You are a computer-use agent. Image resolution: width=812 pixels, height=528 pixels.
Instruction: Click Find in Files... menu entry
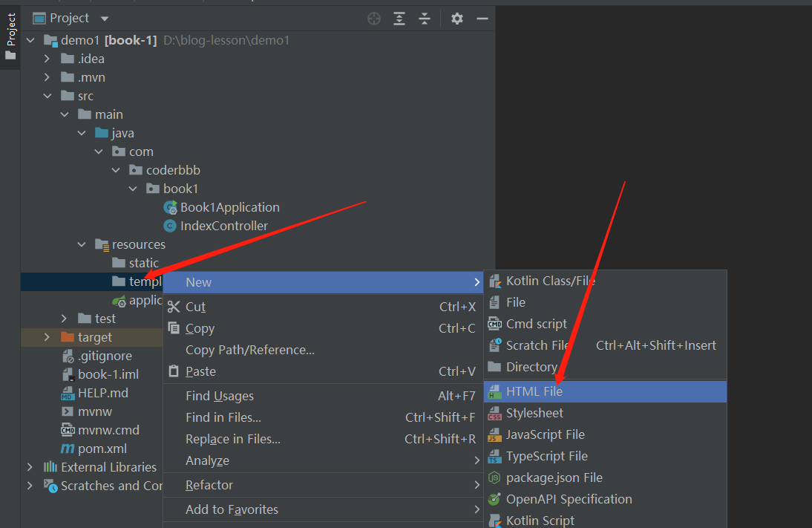(223, 417)
